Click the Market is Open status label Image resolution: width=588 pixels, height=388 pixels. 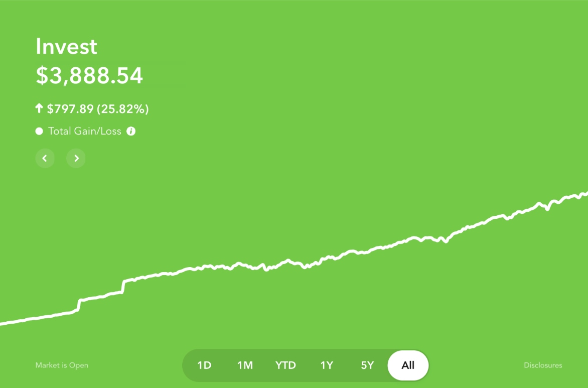pos(61,365)
